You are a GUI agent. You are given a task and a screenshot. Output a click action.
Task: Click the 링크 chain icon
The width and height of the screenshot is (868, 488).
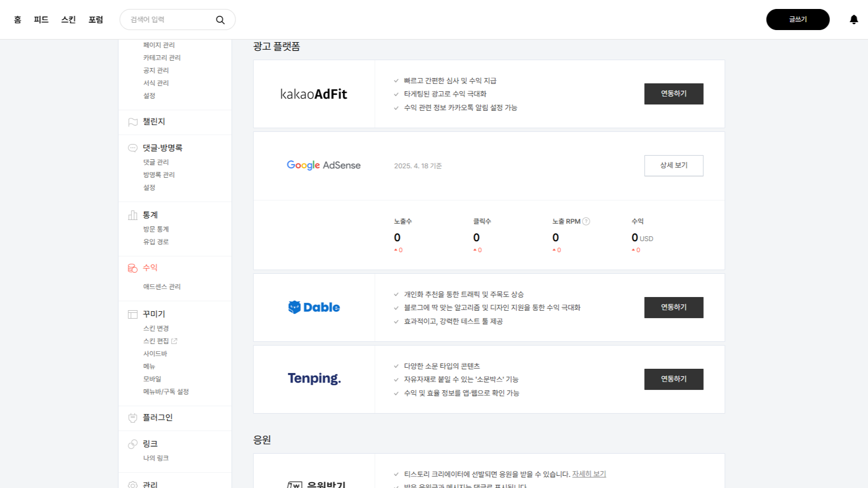[133, 444]
